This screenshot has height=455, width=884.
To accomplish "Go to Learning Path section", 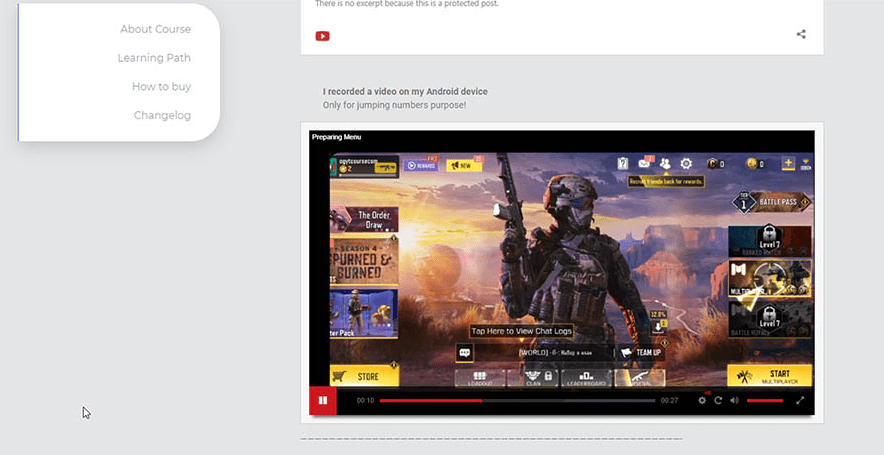I will point(154,58).
